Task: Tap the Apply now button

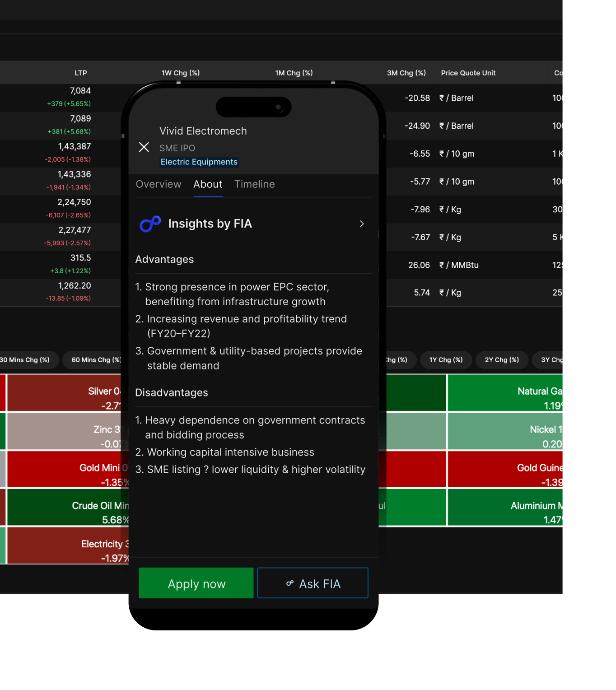Action: tap(196, 583)
